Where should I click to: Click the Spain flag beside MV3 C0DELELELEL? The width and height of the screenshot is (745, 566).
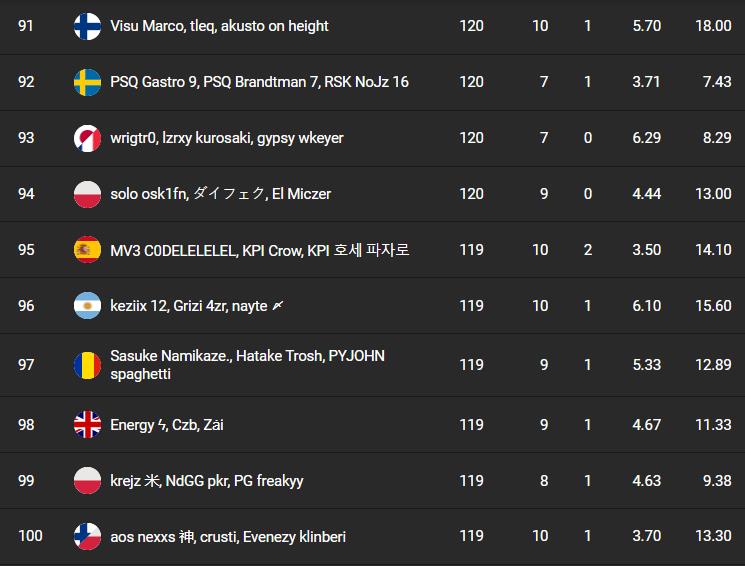pos(87,250)
